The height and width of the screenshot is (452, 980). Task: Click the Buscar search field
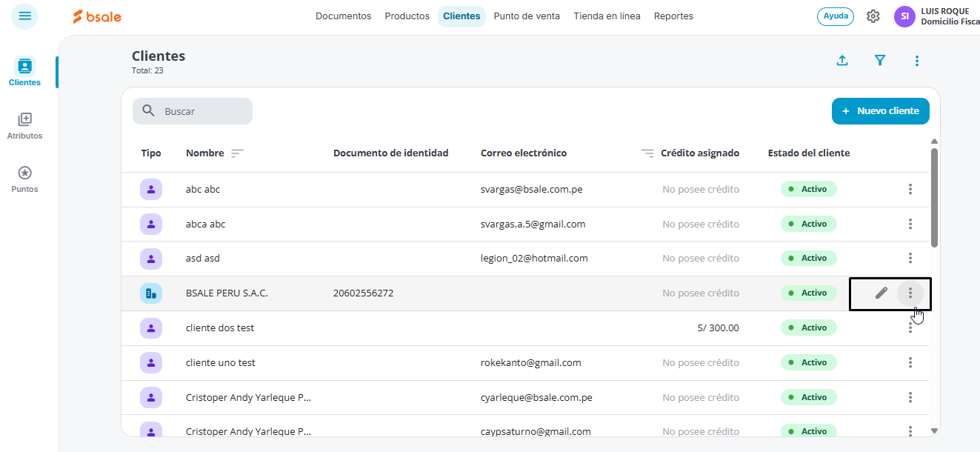pos(193,111)
